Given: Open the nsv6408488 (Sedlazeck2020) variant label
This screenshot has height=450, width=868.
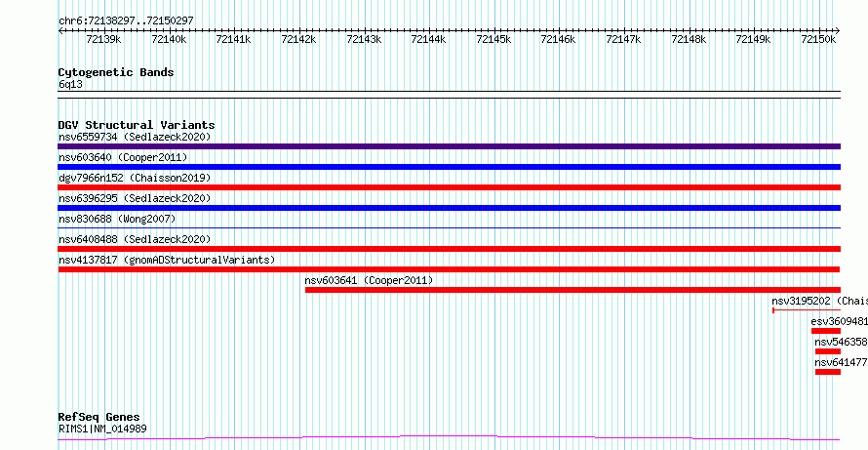Looking at the screenshot, I should coord(135,239).
